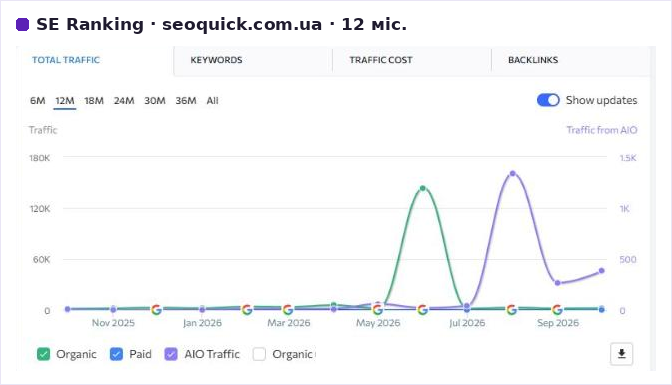Click the 180K axis value

coord(40,158)
